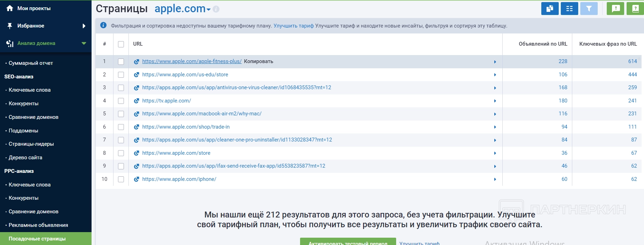Viewport: 644px width, 245px height.
Task: Open Дерево сайта sidebar item
Action: 25,158
